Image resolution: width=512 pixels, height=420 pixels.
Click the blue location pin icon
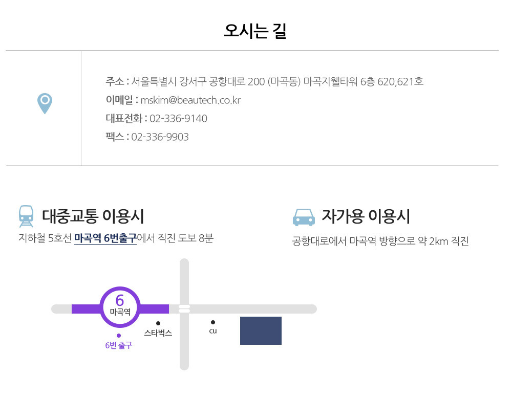coord(45,103)
